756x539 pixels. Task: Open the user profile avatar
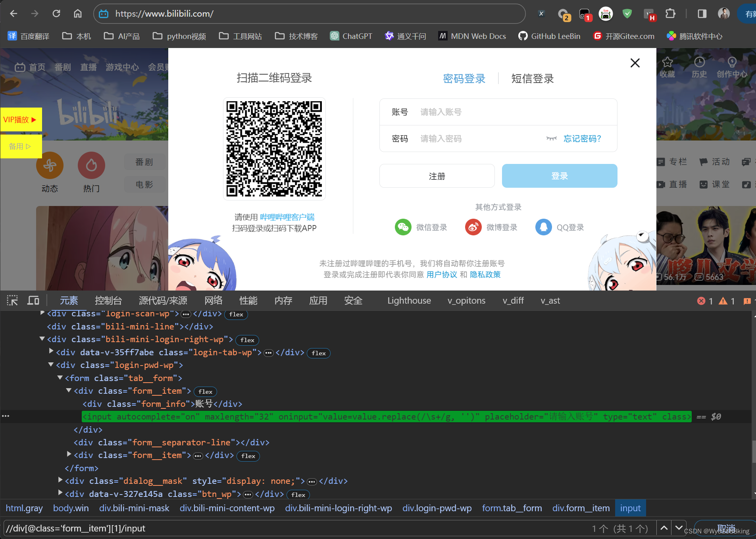tap(723, 13)
